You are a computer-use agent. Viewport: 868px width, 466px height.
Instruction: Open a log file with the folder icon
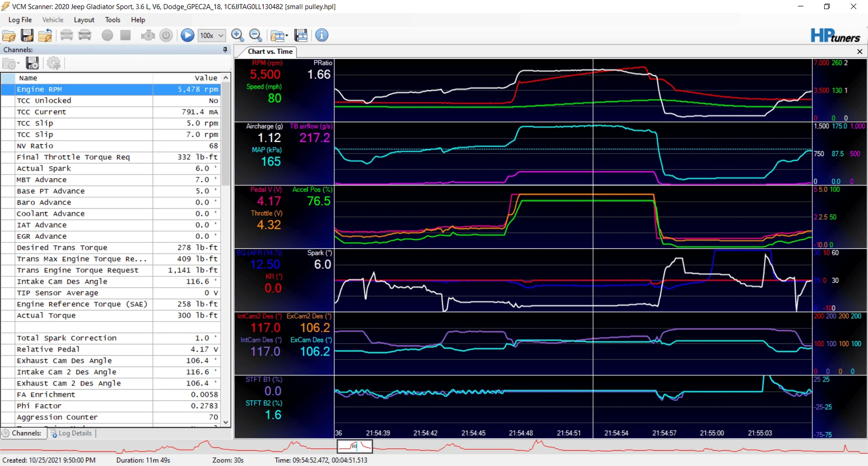click(9, 35)
